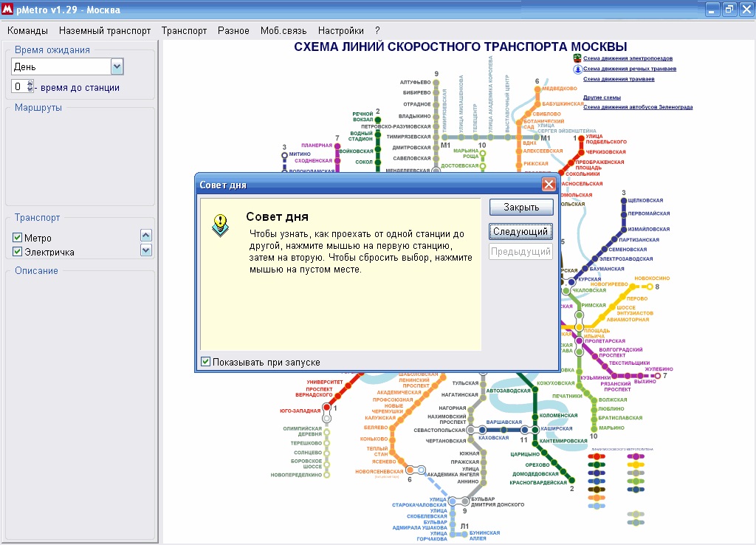Select Царицыно station
The height and width of the screenshot is (545, 756).
544,453
